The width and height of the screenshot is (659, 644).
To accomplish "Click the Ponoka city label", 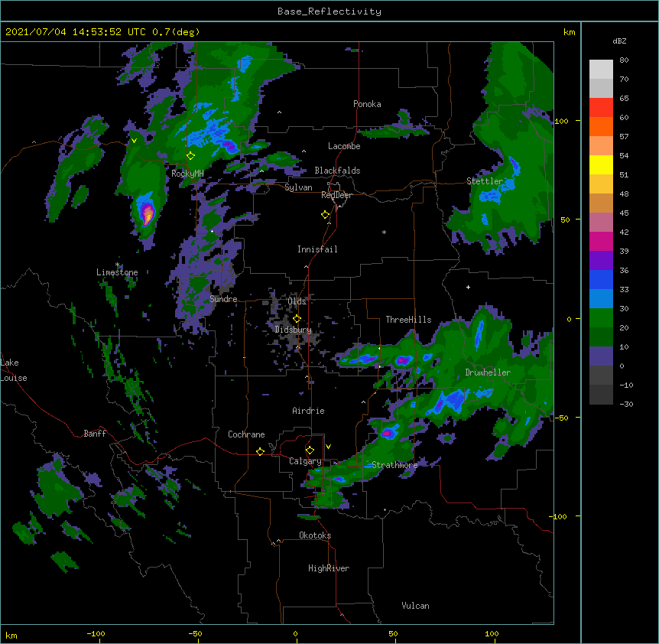I will pyautogui.click(x=367, y=104).
